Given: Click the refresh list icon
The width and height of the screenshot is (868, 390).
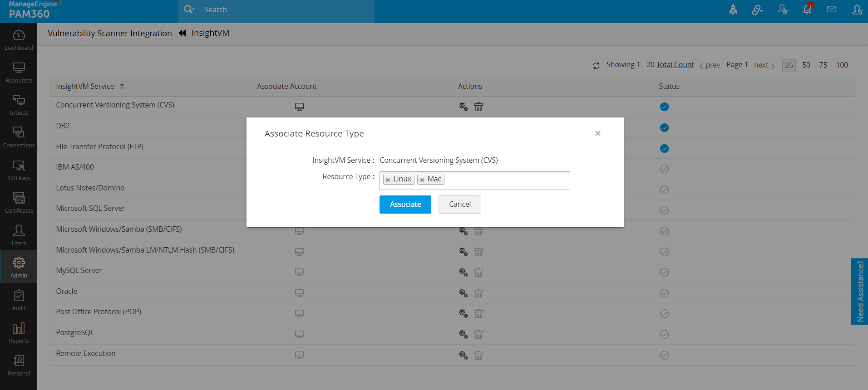Looking at the screenshot, I should point(596,66).
